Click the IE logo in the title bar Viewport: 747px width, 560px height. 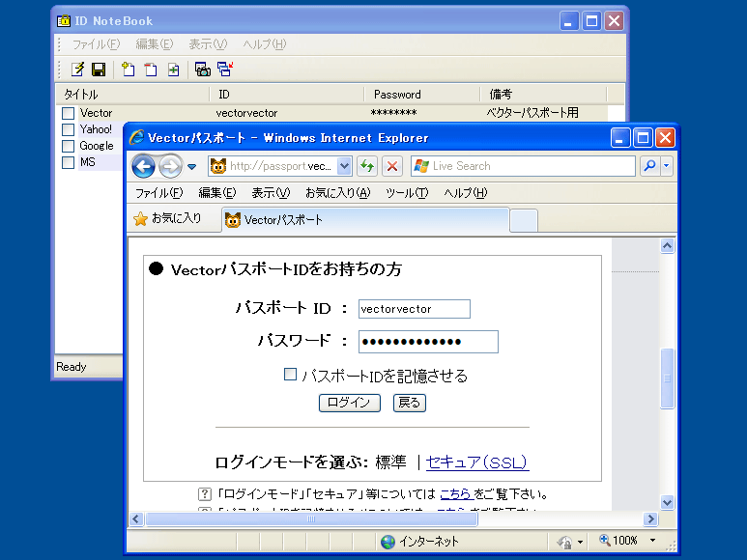tap(137, 137)
